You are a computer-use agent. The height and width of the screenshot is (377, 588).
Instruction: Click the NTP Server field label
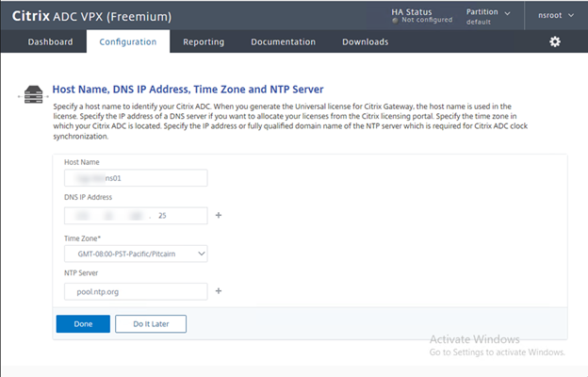[81, 273]
